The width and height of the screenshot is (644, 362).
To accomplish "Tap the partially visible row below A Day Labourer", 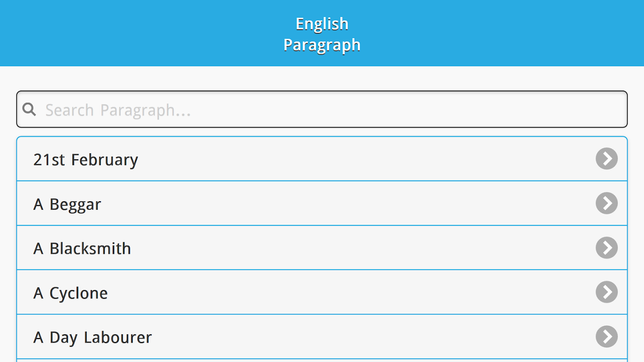I will pyautogui.click(x=317, y=360).
